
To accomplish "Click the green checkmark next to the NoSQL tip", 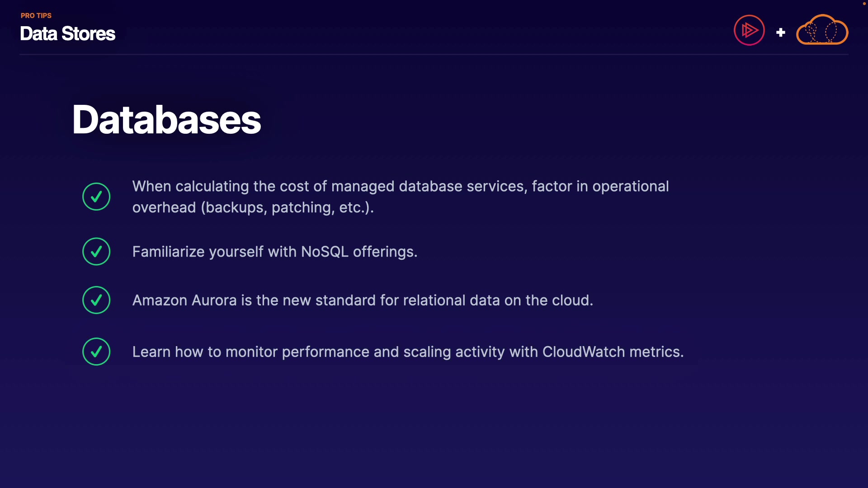I will click(x=96, y=252).
